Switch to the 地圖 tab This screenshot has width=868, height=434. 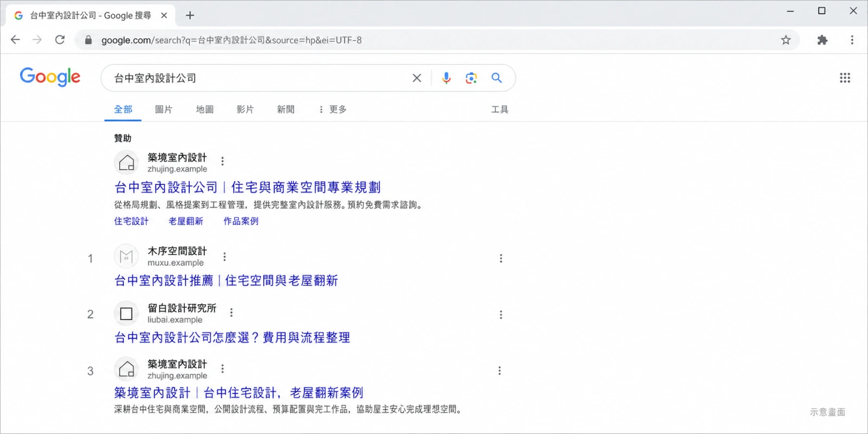click(205, 110)
